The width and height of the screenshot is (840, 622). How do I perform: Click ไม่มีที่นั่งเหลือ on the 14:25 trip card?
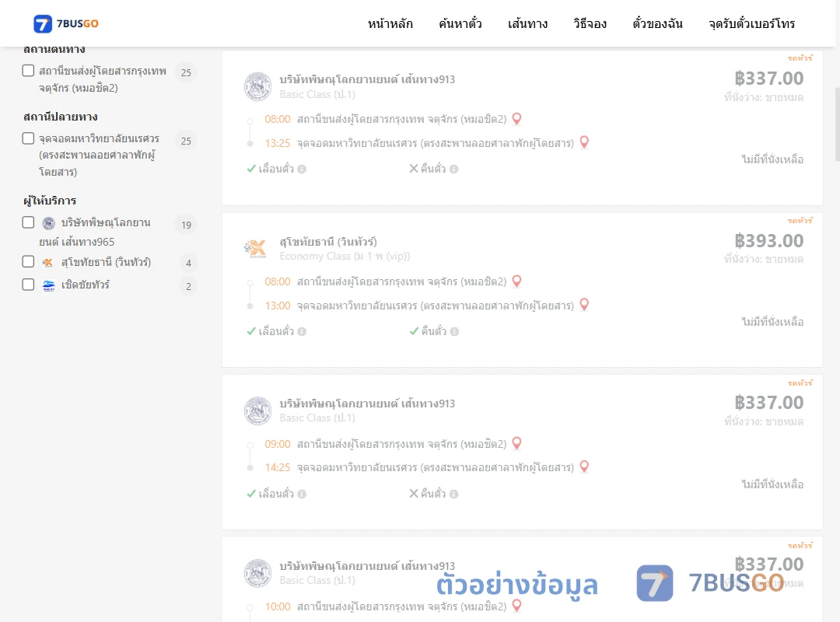[x=772, y=484]
